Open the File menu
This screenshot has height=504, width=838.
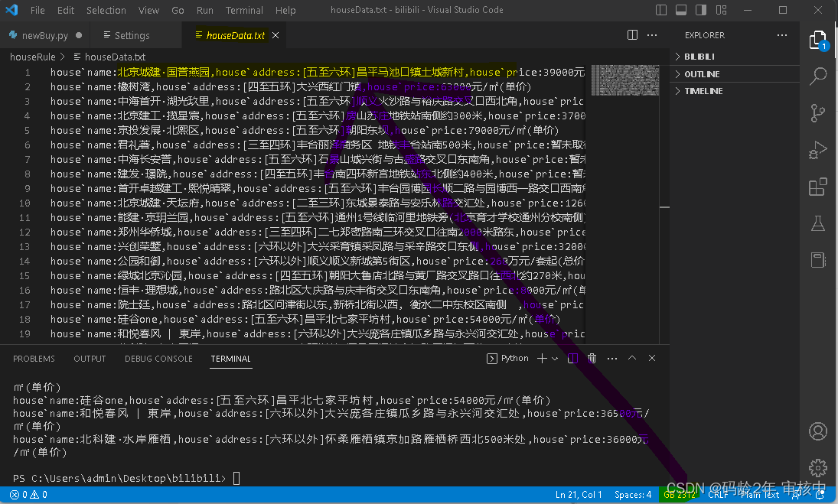[37, 10]
